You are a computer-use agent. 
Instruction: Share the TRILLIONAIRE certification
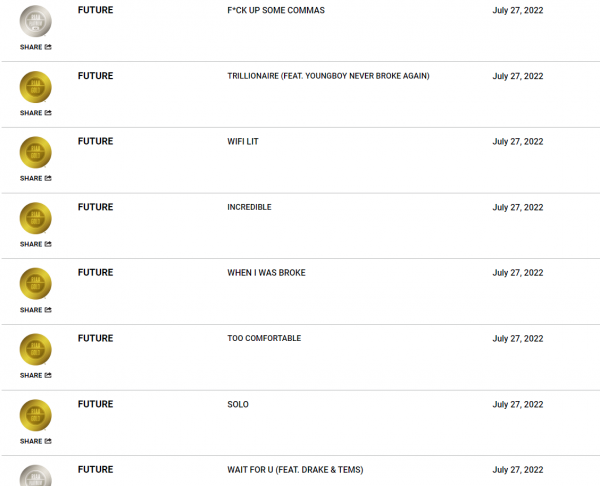pyautogui.click(x=36, y=113)
